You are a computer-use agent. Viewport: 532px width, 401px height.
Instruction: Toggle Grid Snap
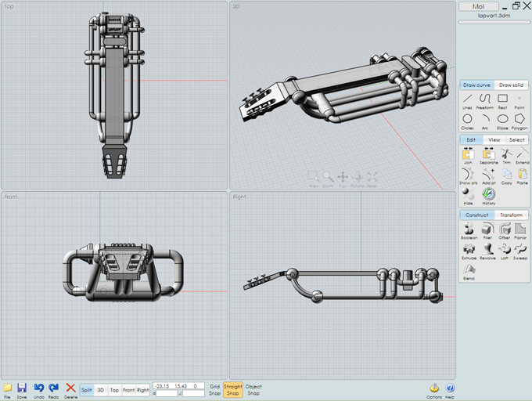pos(214,389)
